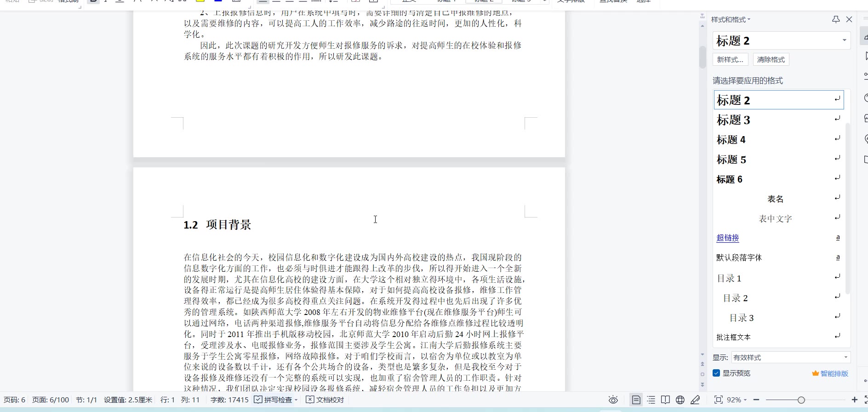Close the 样式和格式 task pane

point(849,19)
